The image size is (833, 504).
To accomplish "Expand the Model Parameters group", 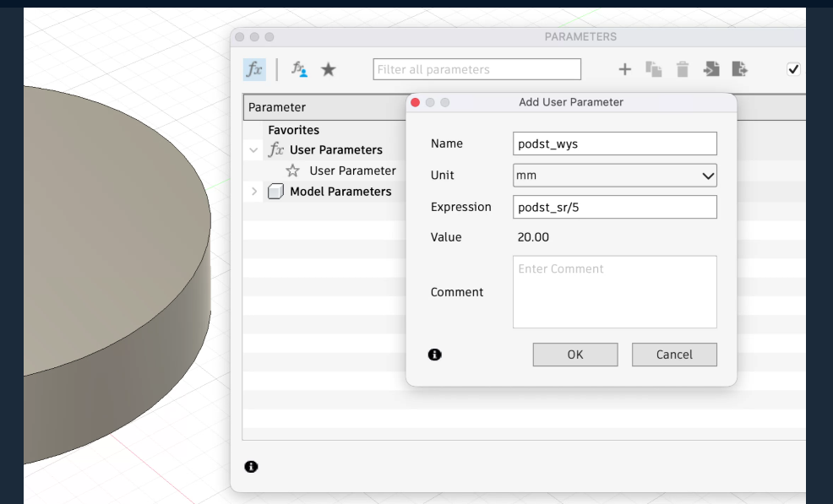I will coord(254,192).
